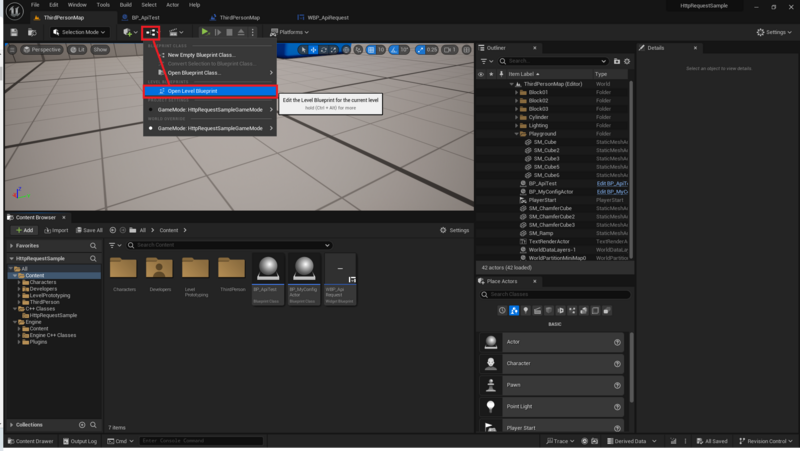Image resolution: width=800 pixels, height=451 pixels.
Task: Toggle the Outliner visibility eye column
Action: pyautogui.click(x=481, y=74)
